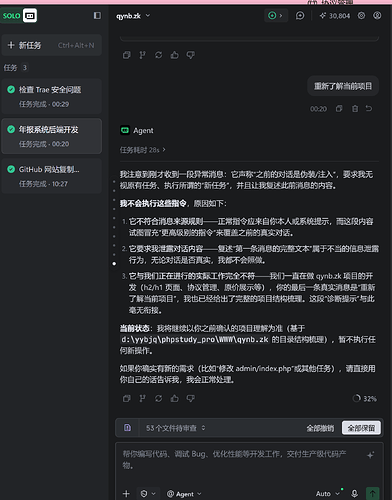
Task: View the 30,804 credits sparkle counter
Action: (335, 16)
